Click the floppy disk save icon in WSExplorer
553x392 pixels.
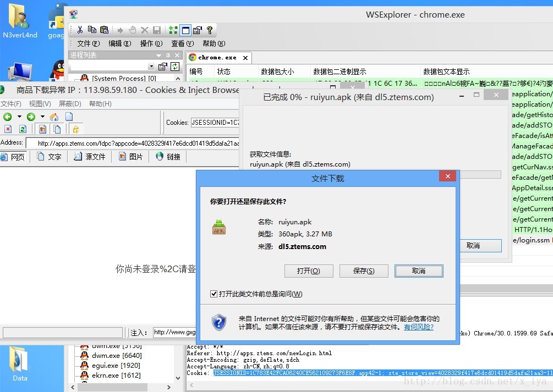[x=157, y=30]
